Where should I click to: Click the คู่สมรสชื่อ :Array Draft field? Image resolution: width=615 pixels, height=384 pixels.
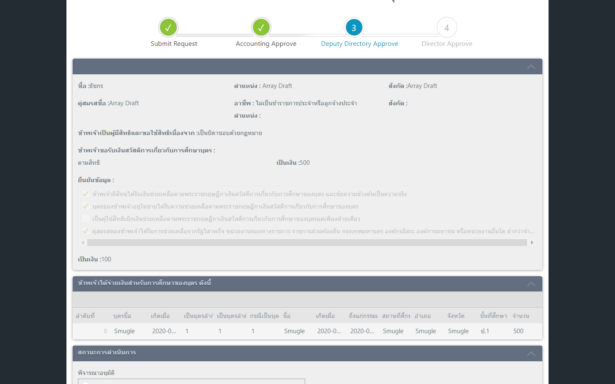click(x=108, y=103)
